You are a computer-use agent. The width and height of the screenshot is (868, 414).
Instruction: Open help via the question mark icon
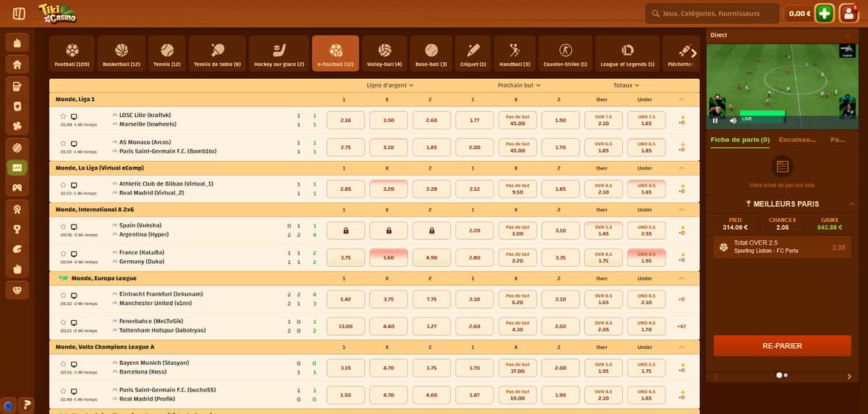pyautogui.click(x=27, y=404)
